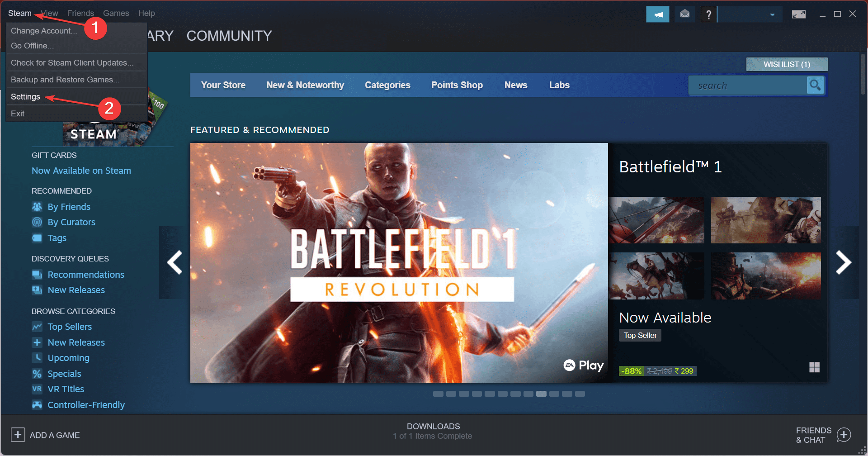
Task: Open Backup and Restore Games entry
Action: (x=76, y=80)
